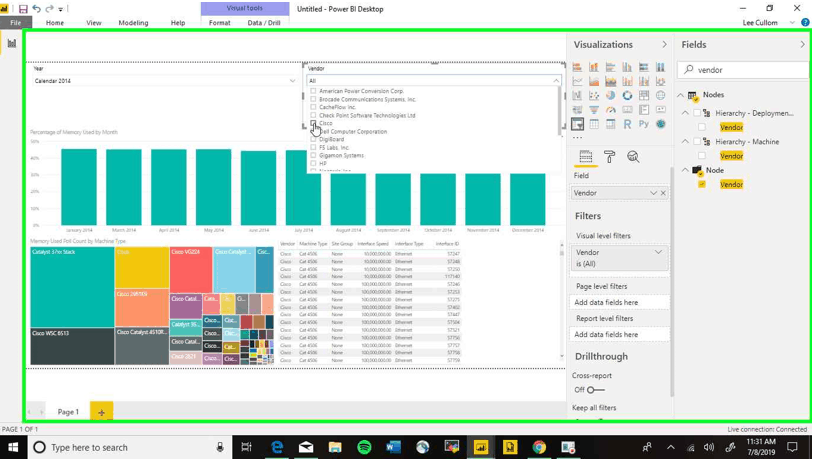The image size is (814, 460).
Task: Open the File menu
Action: pos(16,23)
